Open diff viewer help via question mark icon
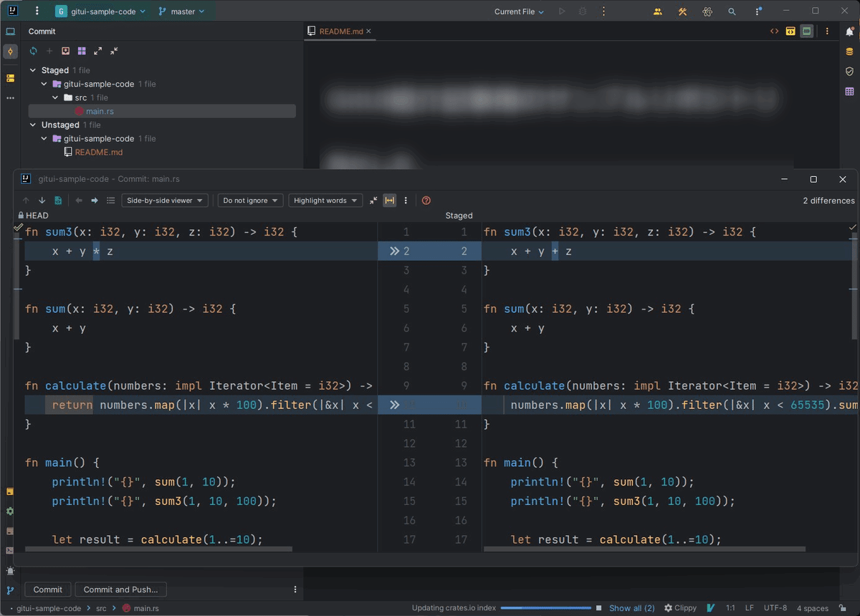The width and height of the screenshot is (860, 616). [x=426, y=201]
